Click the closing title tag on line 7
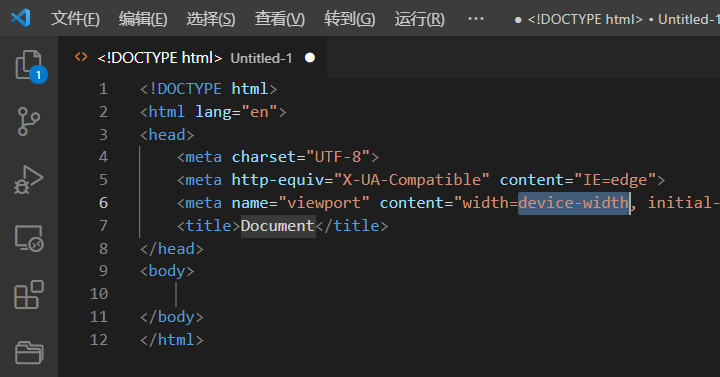The width and height of the screenshot is (720, 377). pyautogui.click(x=352, y=226)
